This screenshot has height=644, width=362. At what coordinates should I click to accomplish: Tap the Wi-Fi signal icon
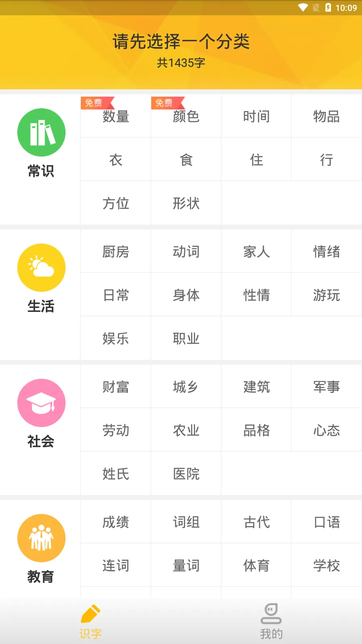point(302,8)
